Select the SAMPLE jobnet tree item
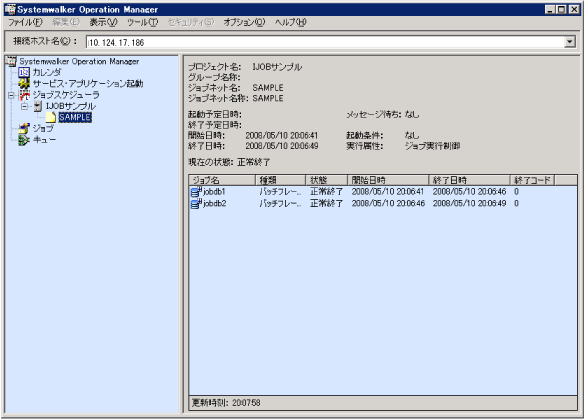Viewport: 585px width, 419px height. [75, 117]
